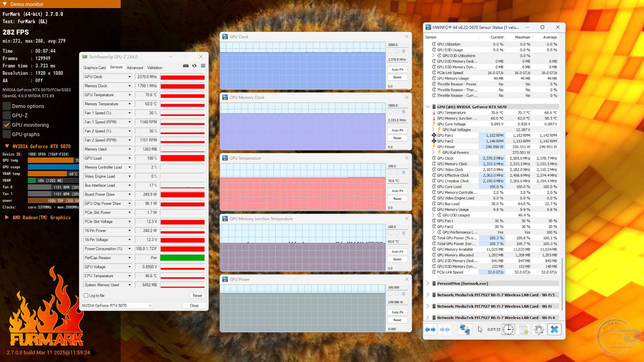Viewport: 644px width, 362px height.
Task: Click the GPU Clock graph window icon
Action: 225,37
